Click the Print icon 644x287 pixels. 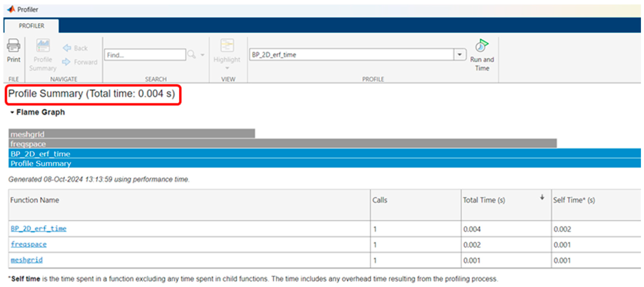pos(13,46)
